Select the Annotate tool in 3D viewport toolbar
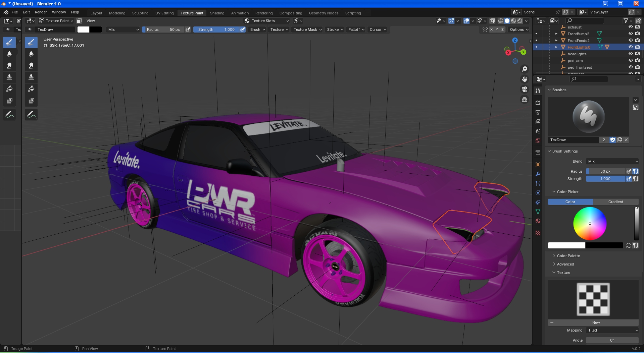Screen dimensions: 644x353 31,115
